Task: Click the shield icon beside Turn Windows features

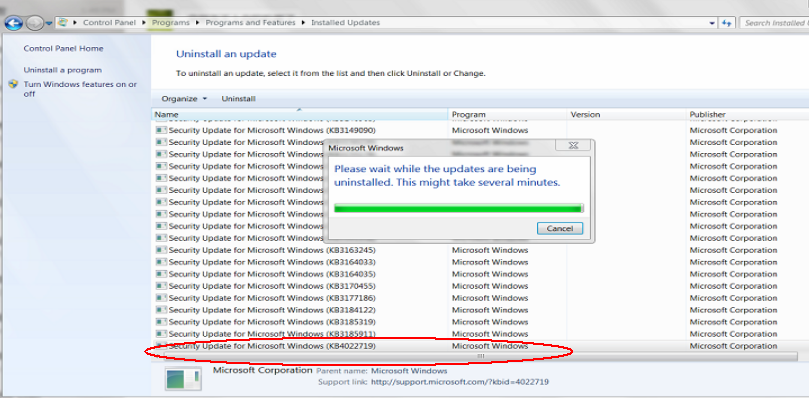Action: tap(14, 85)
